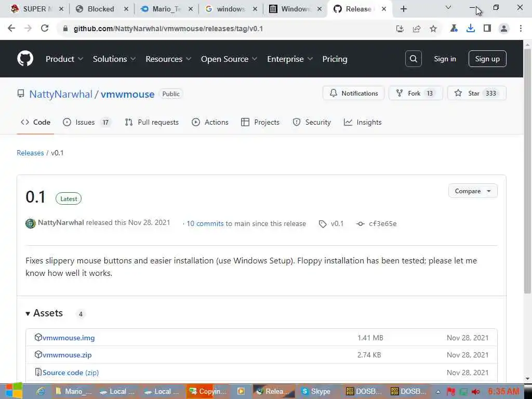The width and height of the screenshot is (532, 399).
Task: Toggle the browser side panel icon
Action: click(487, 29)
